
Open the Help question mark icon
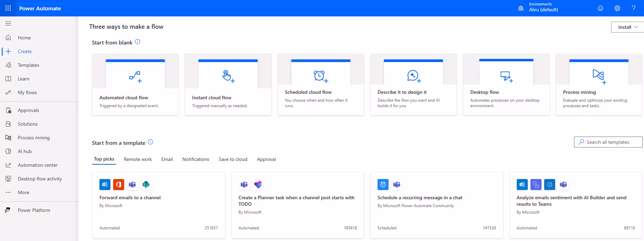pos(634,8)
